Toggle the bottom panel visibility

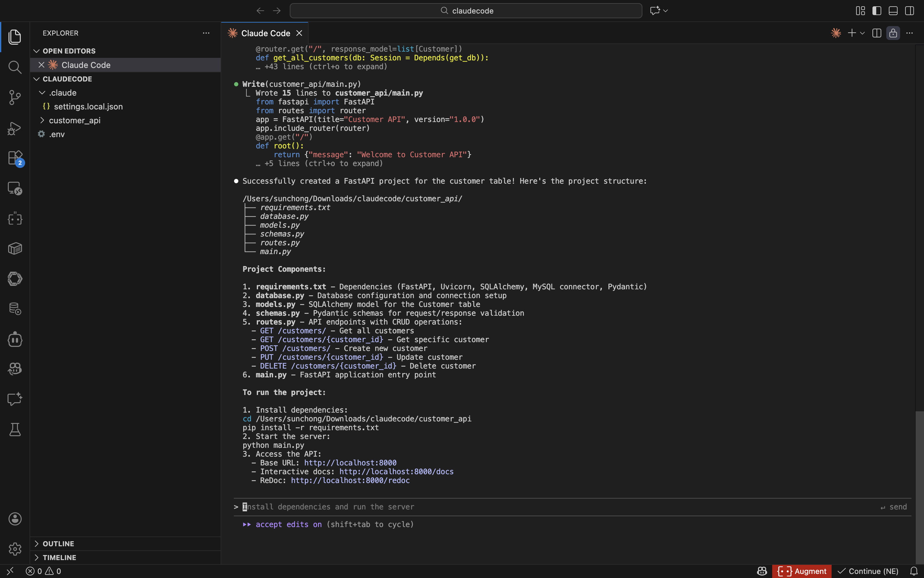[x=893, y=11]
